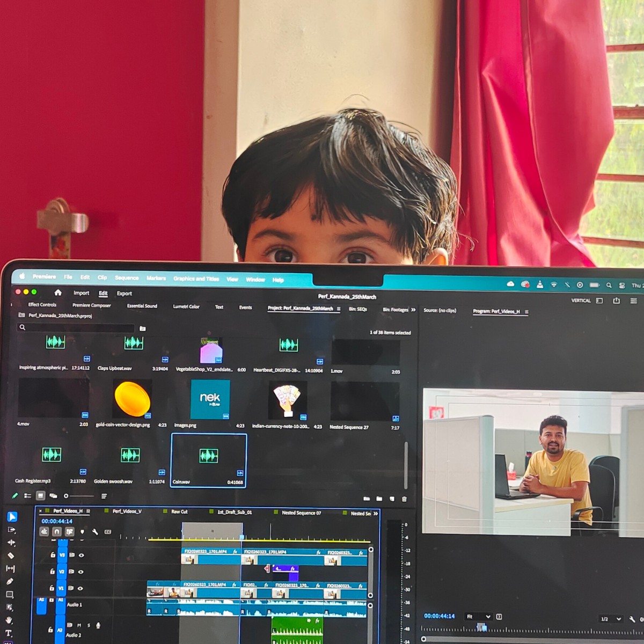The height and width of the screenshot is (644, 644).
Task: Toggle Linked Selection in timeline
Action: tap(69, 531)
